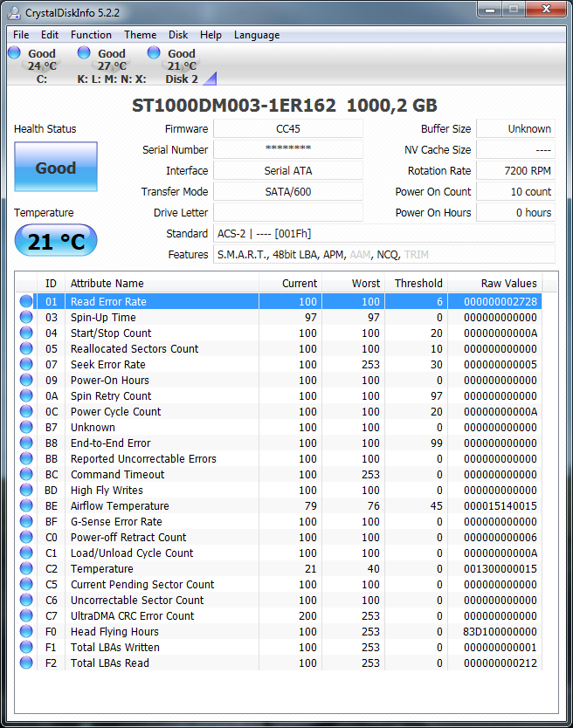Click the Worst column header
Screen dimensions: 573x728
click(x=354, y=283)
